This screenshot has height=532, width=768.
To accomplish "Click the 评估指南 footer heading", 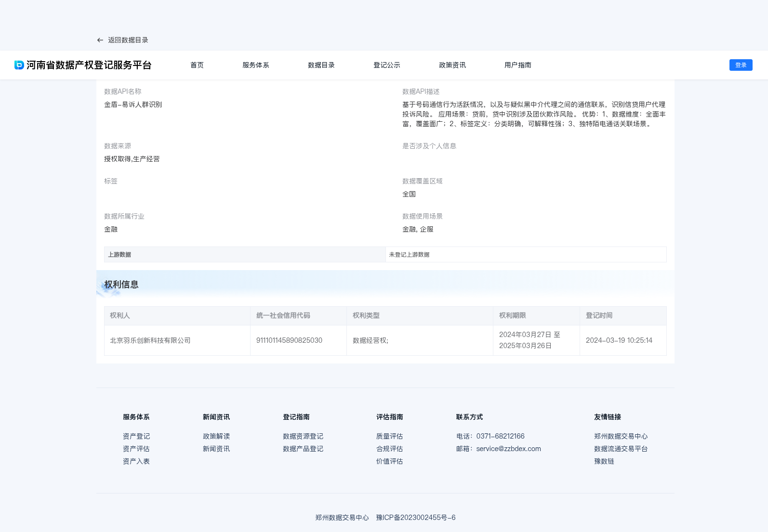I will point(390,417).
